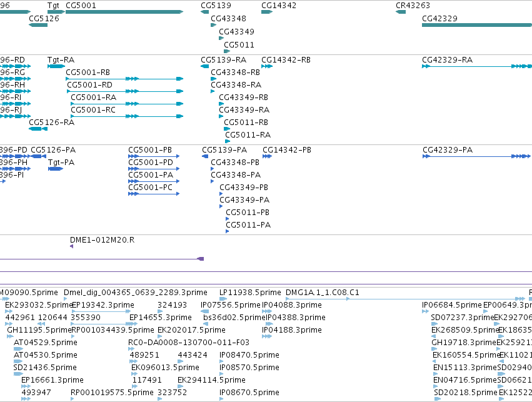Click the EK293032.5prime EST
Screen dimensions: 532x402
click(x=39, y=305)
